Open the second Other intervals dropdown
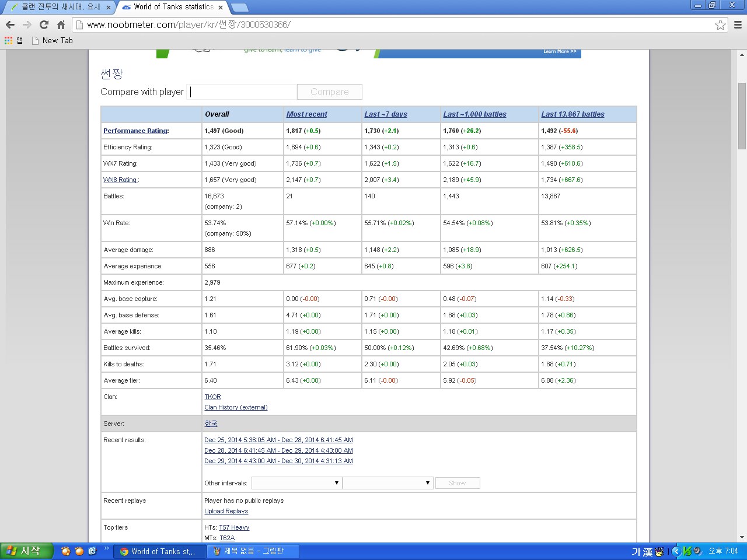This screenshot has height=560, width=747. pos(387,483)
